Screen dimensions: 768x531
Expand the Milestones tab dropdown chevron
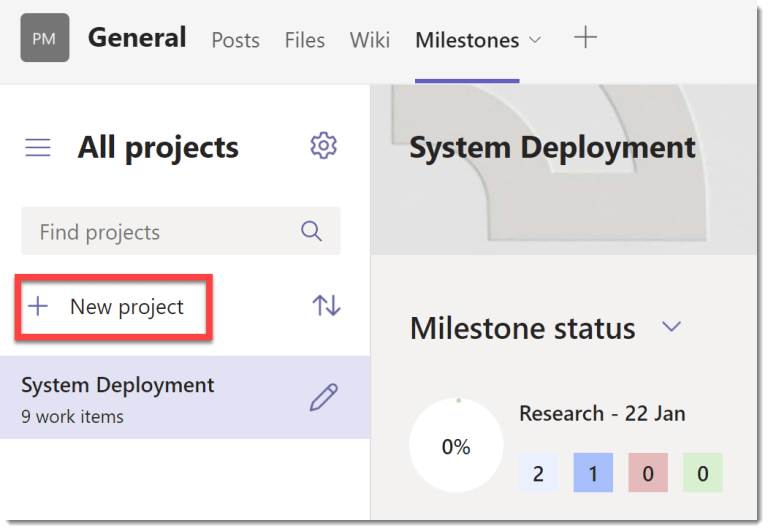click(x=534, y=40)
